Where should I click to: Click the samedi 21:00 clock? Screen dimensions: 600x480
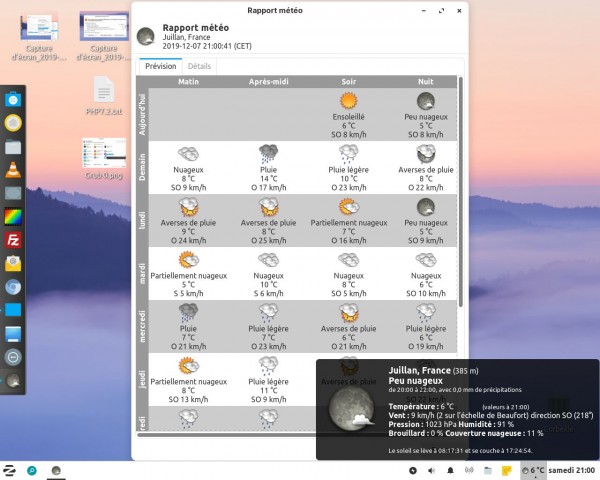573,470
